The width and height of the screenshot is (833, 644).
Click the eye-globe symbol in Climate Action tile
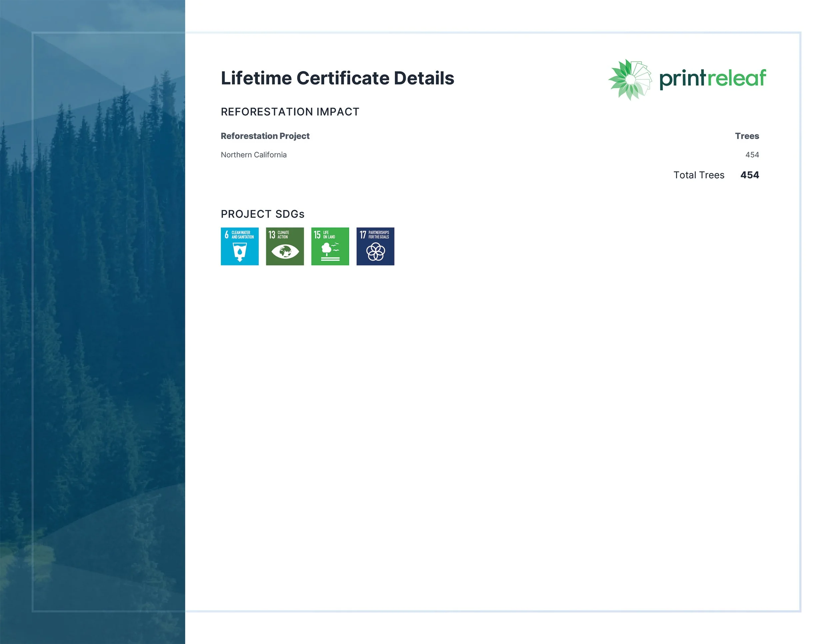pos(285,252)
